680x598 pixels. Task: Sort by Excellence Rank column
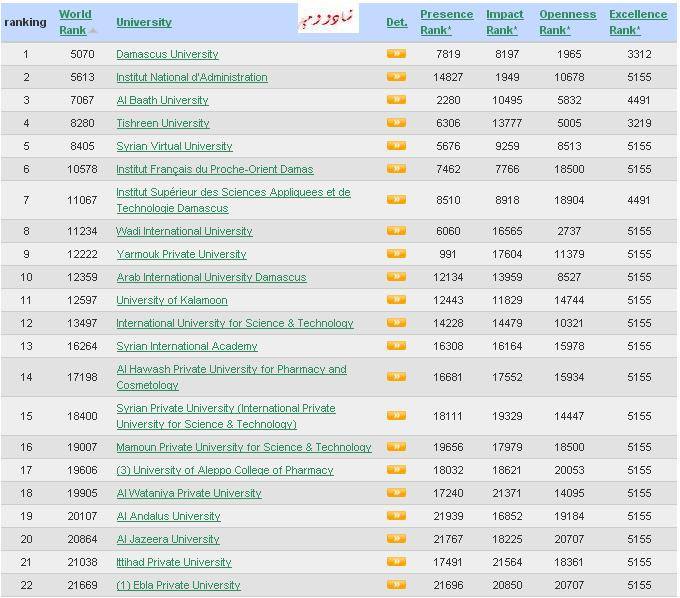point(638,22)
